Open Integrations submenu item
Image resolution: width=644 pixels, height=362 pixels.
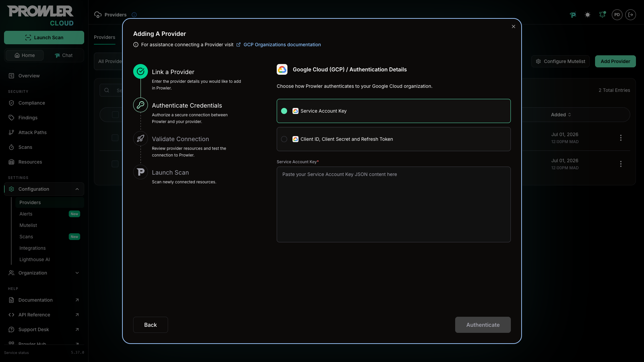pyautogui.click(x=50, y=248)
